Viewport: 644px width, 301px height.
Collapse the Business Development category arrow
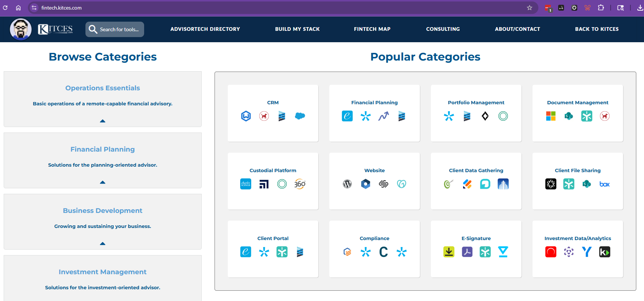pyautogui.click(x=103, y=243)
